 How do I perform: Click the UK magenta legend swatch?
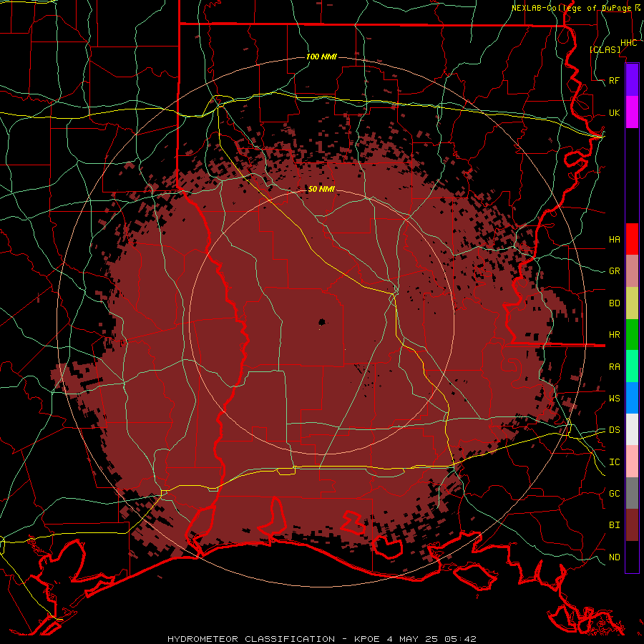pos(632,112)
